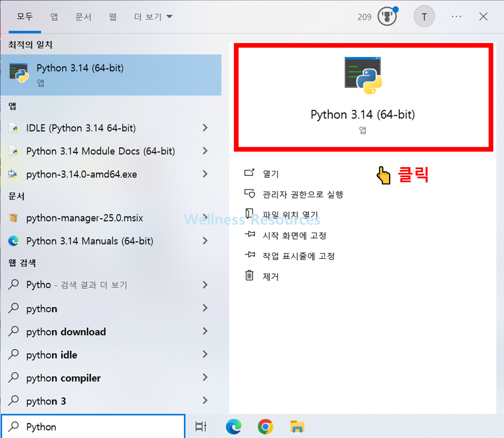
Task: Select 'Python 3.14 Manuals (64-bit)' result
Action: (90, 241)
